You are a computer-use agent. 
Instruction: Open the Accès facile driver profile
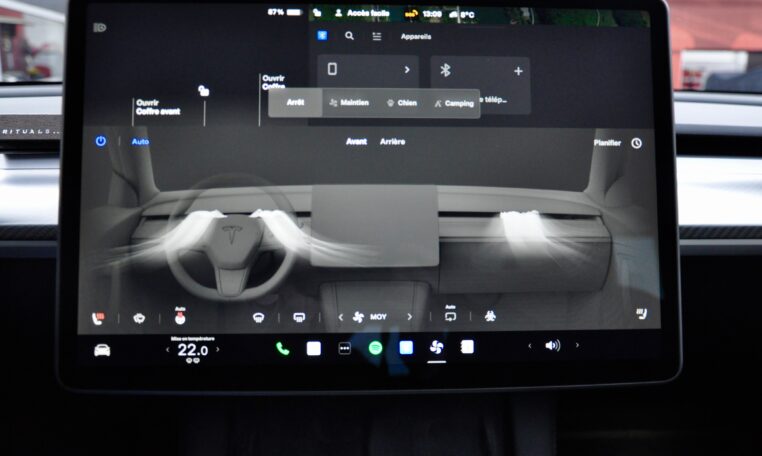pyautogui.click(x=363, y=13)
